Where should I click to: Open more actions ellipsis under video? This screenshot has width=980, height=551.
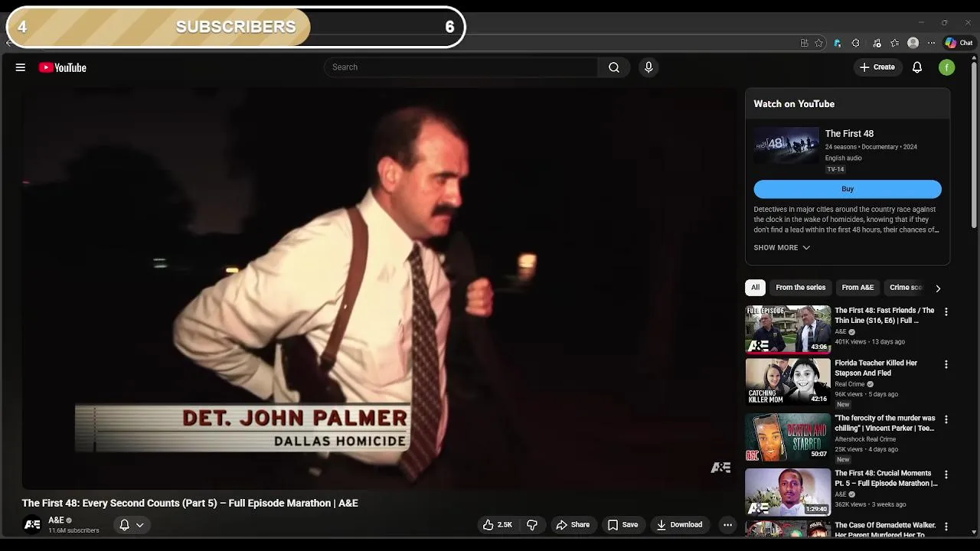pyautogui.click(x=727, y=525)
